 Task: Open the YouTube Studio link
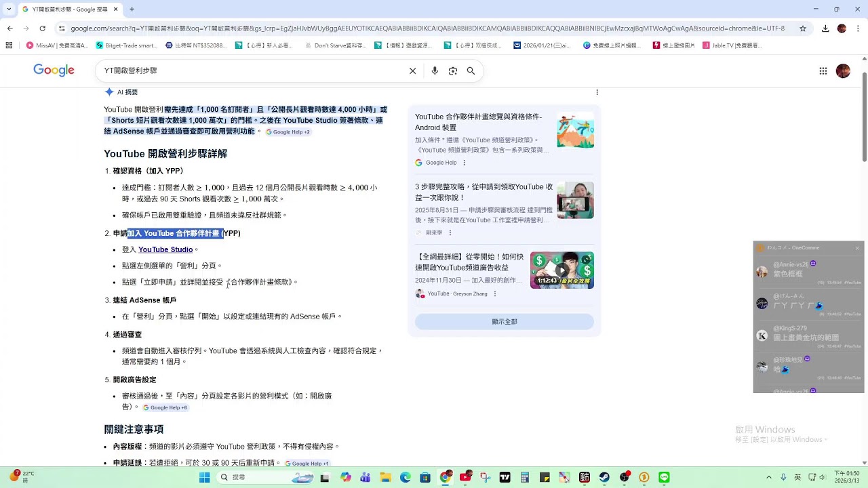point(165,250)
